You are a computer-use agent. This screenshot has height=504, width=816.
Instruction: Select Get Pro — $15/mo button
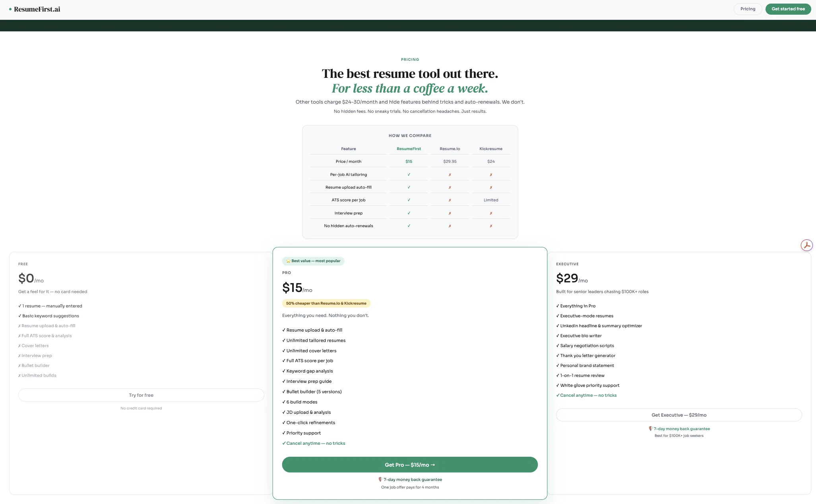(410, 465)
